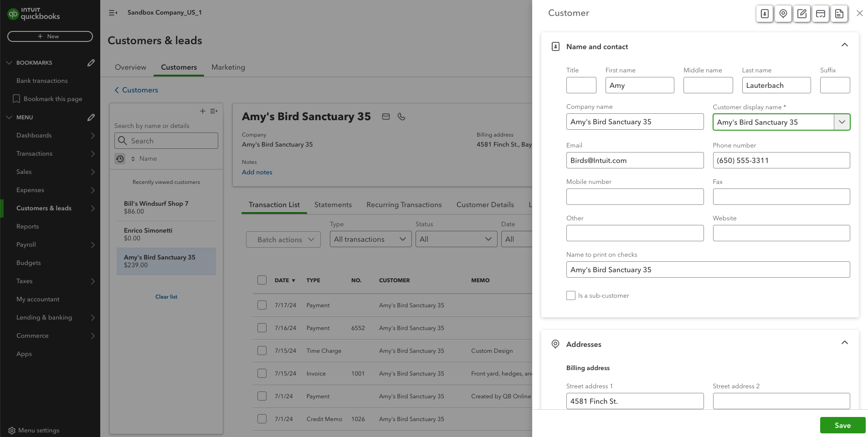Check the Is a sub-customer box
This screenshot has width=868, height=437.
tap(571, 295)
